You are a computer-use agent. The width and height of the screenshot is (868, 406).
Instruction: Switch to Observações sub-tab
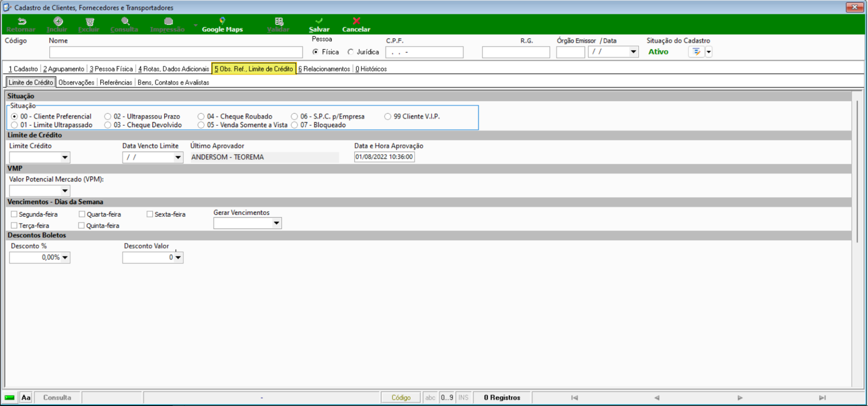(x=76, y=83)
